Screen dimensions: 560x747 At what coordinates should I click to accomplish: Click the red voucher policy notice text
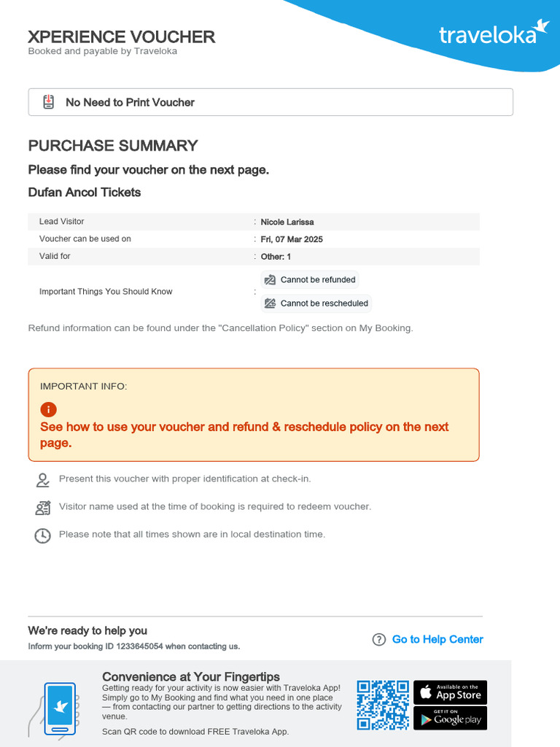(x=244, y=435)
